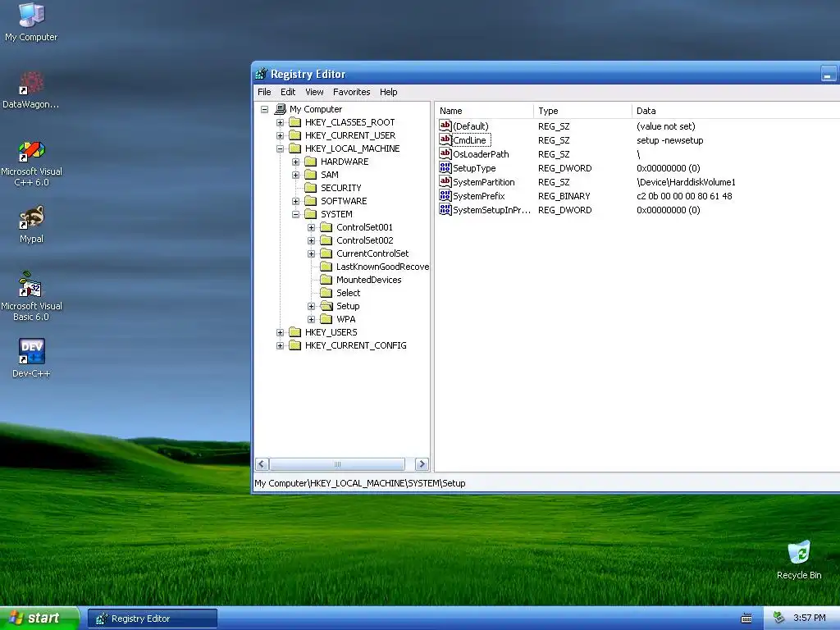Click the tree pane right scroll arrow
Viewport: 840px width, 630px height.
click(422, 464)
